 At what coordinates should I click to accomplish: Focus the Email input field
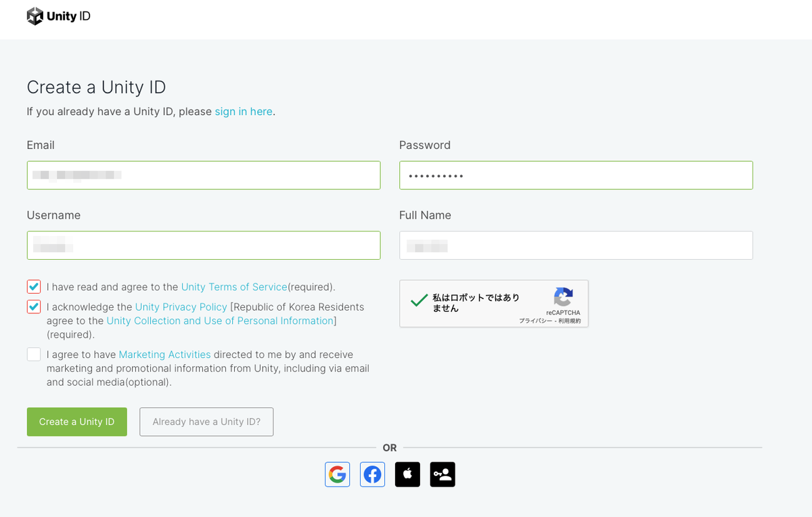[204, 175]
